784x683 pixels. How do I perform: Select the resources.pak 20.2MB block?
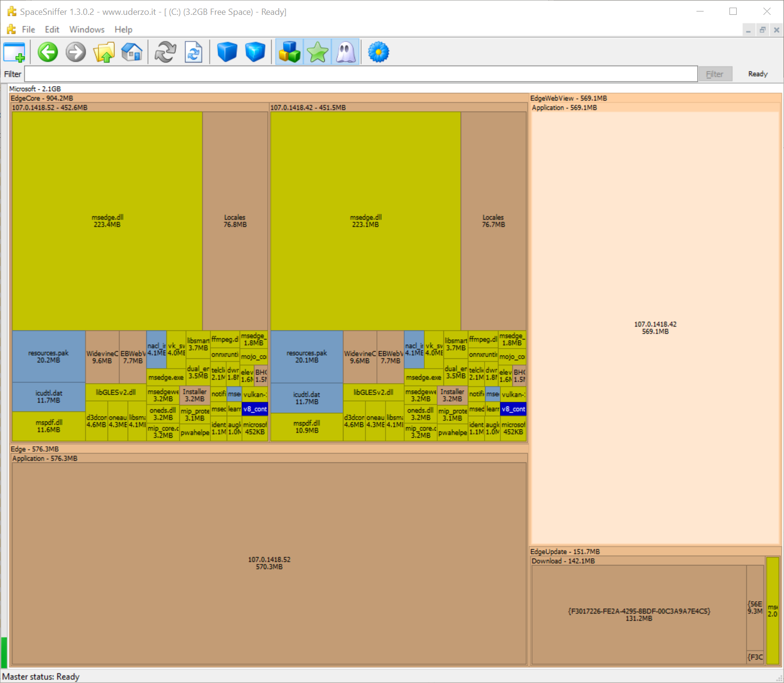pyautogui.click(x=49, y=356)
